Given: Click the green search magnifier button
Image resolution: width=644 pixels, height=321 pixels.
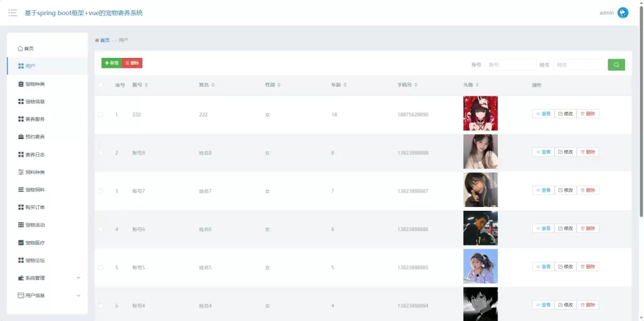Looking at the screenshot, I should coord(616,64).
